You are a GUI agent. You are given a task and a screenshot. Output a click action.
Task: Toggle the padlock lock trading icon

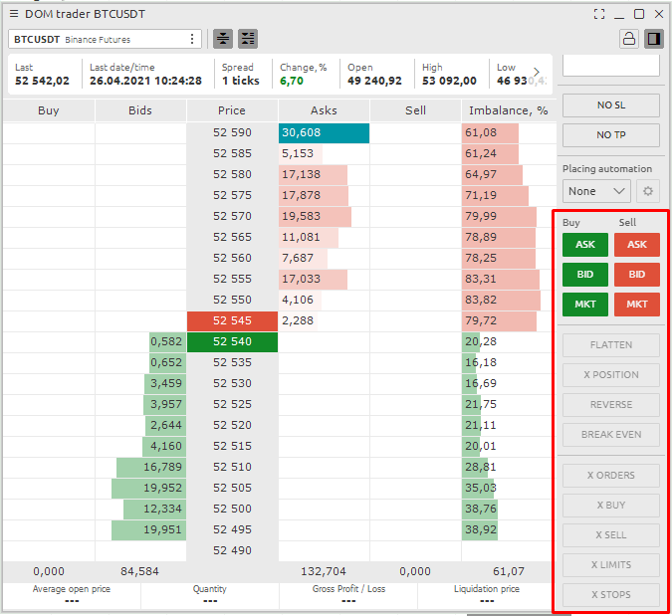[x=628, y=39]
